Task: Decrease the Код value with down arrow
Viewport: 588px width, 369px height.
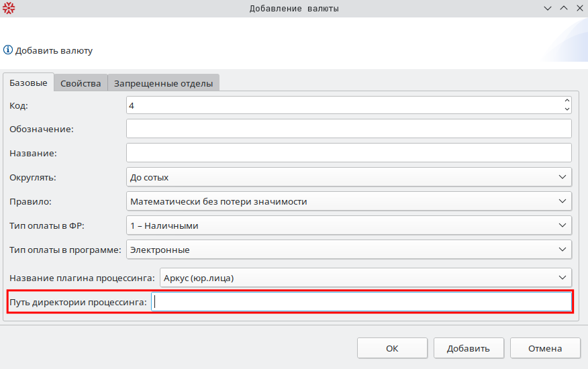Action: pyautogui.click(x=567, y=109)
